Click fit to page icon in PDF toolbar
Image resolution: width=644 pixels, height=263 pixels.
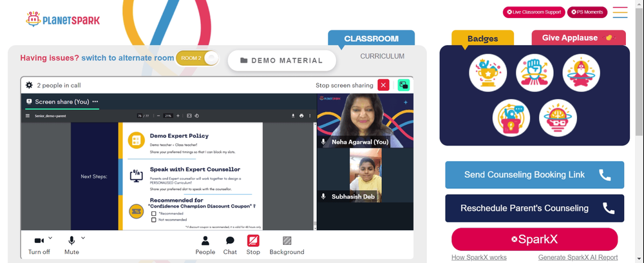tap(189, 116)
